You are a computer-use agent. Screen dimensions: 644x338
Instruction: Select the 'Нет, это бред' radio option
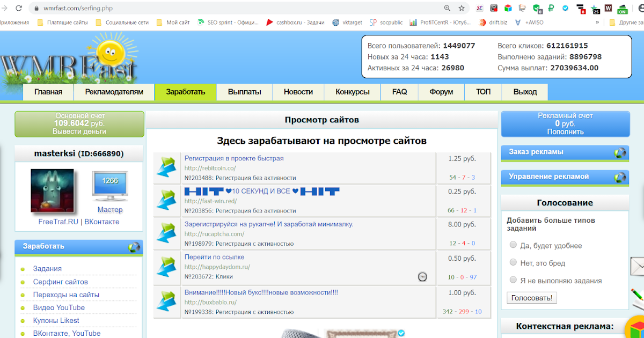point(513,263)
